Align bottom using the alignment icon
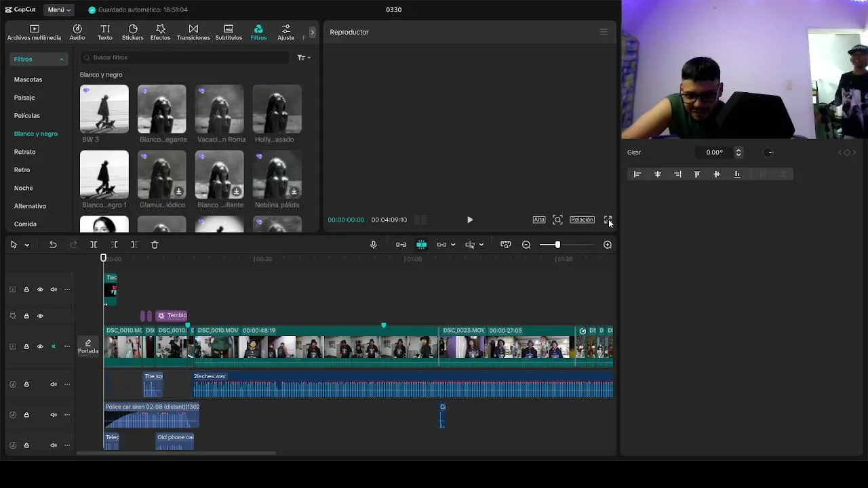Image resolution: width=868 pixels, height=488 pixels. [x=737, y=174]
